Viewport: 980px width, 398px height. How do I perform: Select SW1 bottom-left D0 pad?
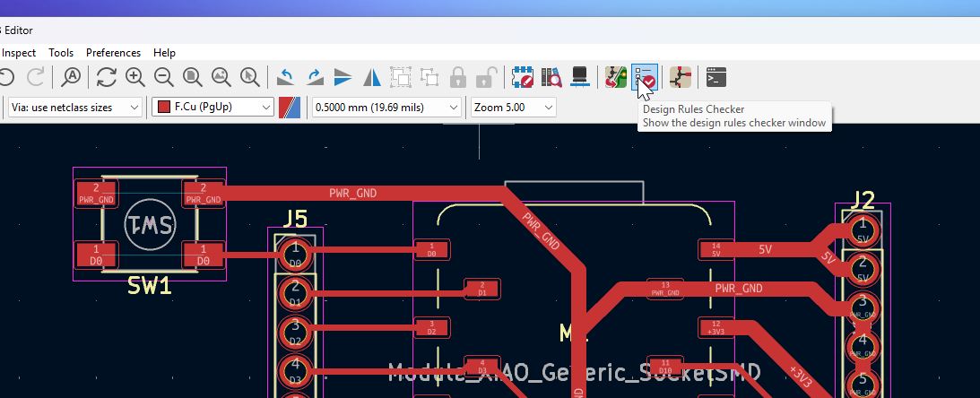click(96, 255)
